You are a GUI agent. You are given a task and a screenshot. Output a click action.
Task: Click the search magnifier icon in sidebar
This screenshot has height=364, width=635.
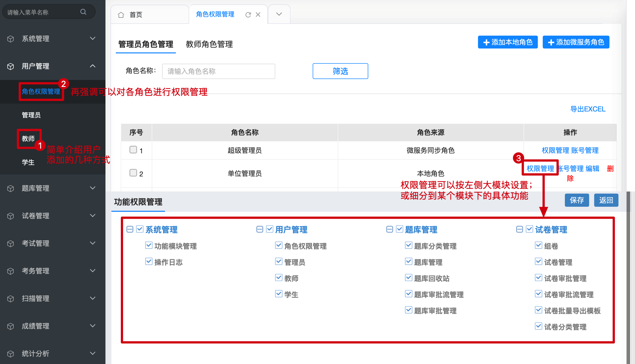point(83,12)
